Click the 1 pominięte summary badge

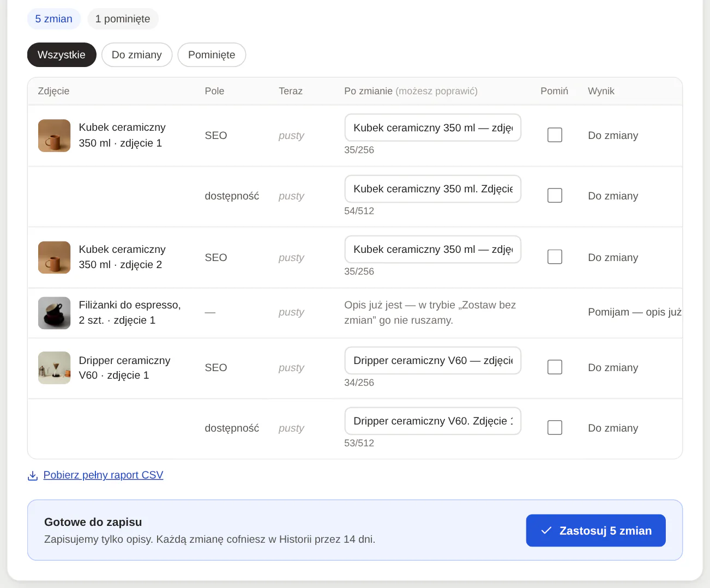(123, 19)
